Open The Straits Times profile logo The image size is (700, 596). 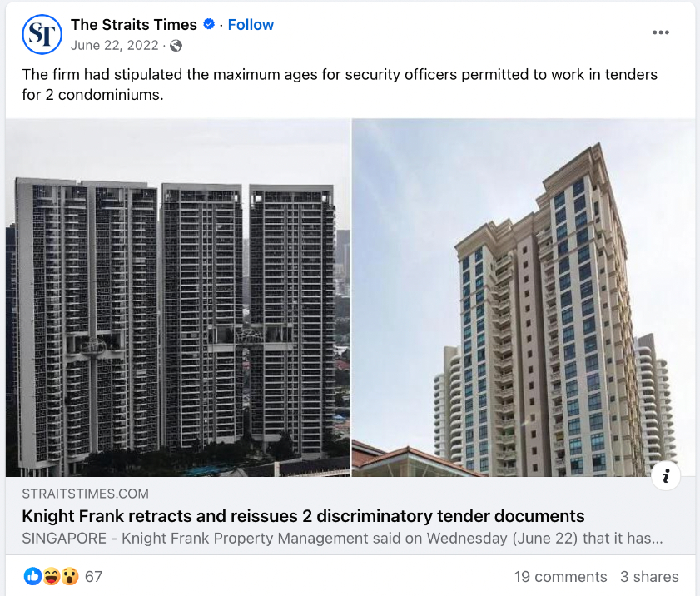(42, 34)
